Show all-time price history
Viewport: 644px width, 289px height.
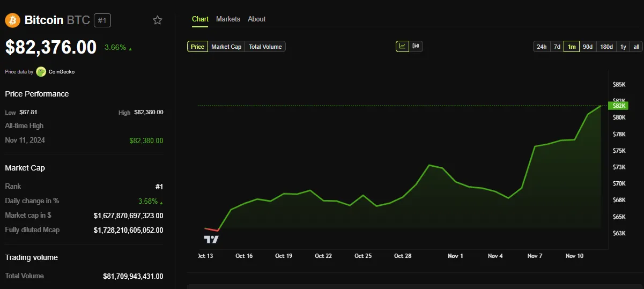click(636, 47)
